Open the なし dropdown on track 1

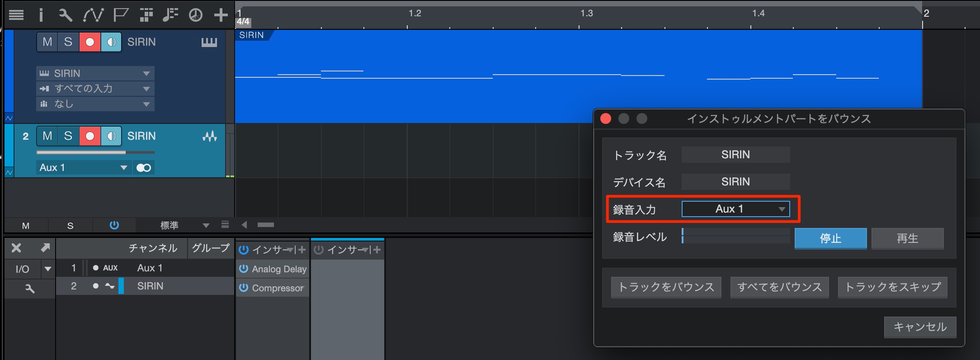point(95,104)
